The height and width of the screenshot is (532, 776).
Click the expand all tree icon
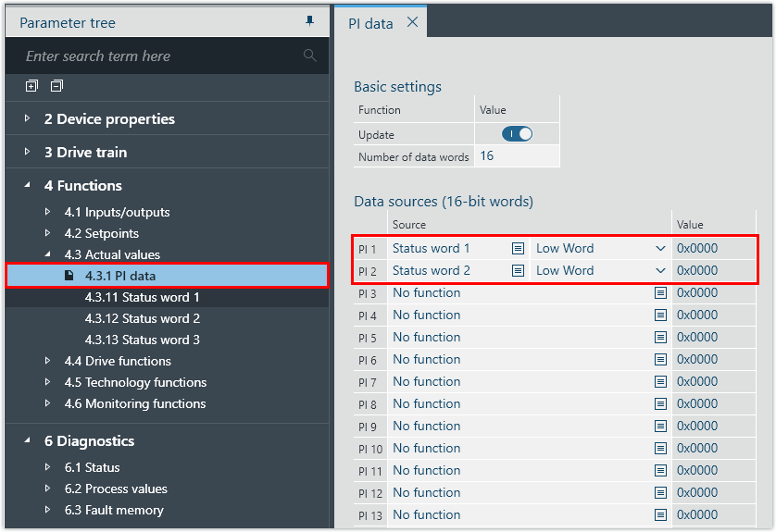(x=31, y=86)
